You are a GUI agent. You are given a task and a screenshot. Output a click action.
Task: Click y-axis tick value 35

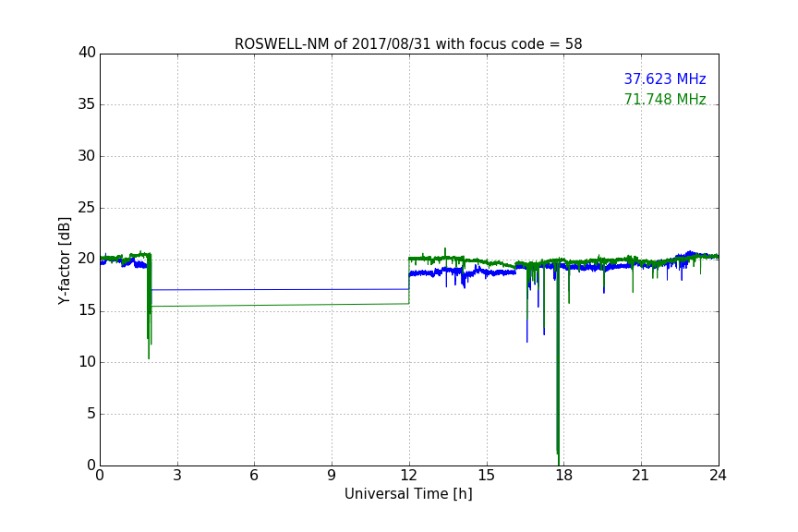(87, 104)
